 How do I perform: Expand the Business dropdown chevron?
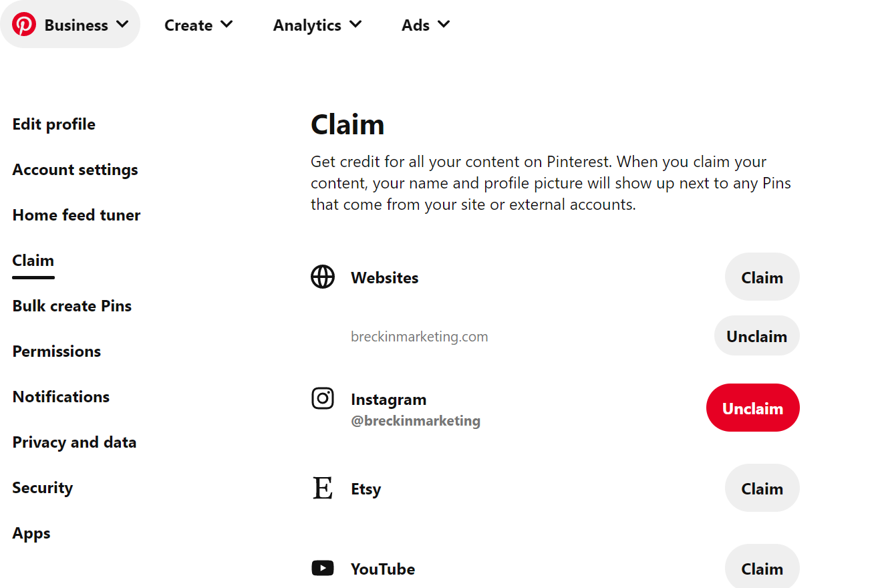tap(122, 25)
